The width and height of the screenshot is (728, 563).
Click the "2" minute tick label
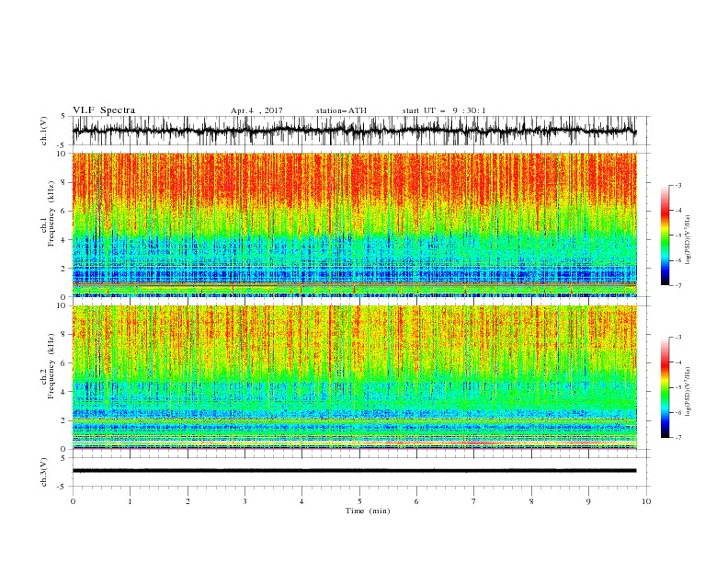[x=188, y=501]
